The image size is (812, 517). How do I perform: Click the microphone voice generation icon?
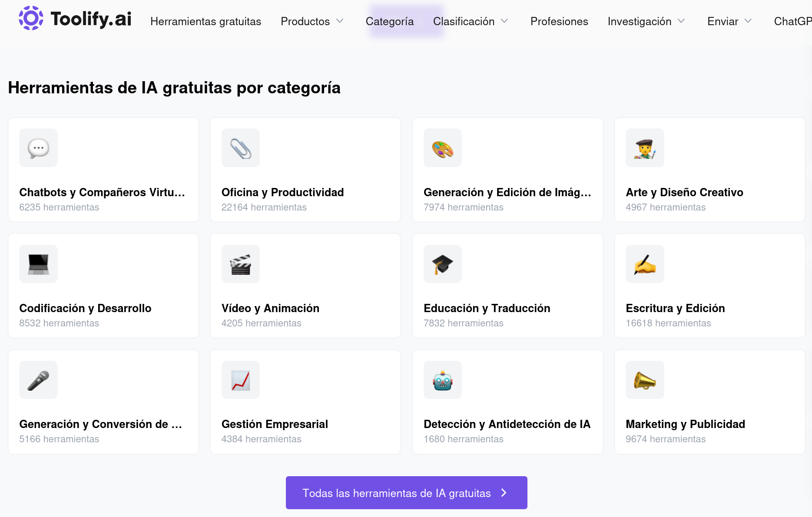[x=38, y=380]
